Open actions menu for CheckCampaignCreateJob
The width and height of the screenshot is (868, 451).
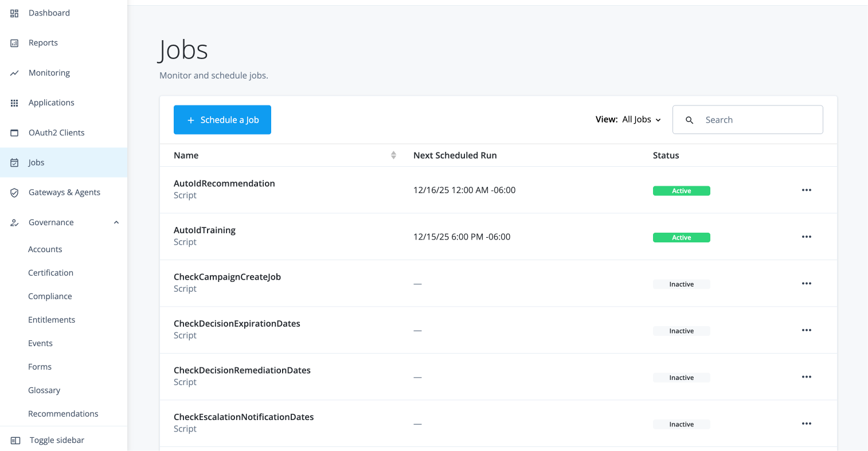pyautogui.click(x=806, y=284)
